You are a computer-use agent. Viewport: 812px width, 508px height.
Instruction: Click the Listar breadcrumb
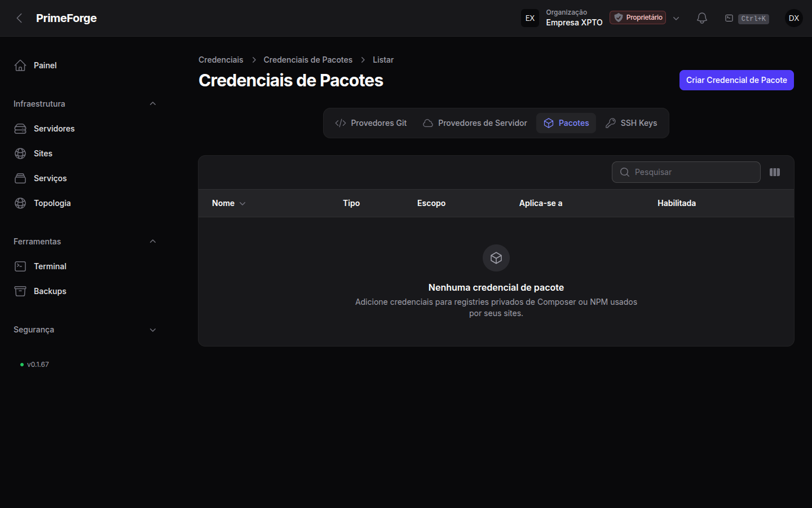383,60
